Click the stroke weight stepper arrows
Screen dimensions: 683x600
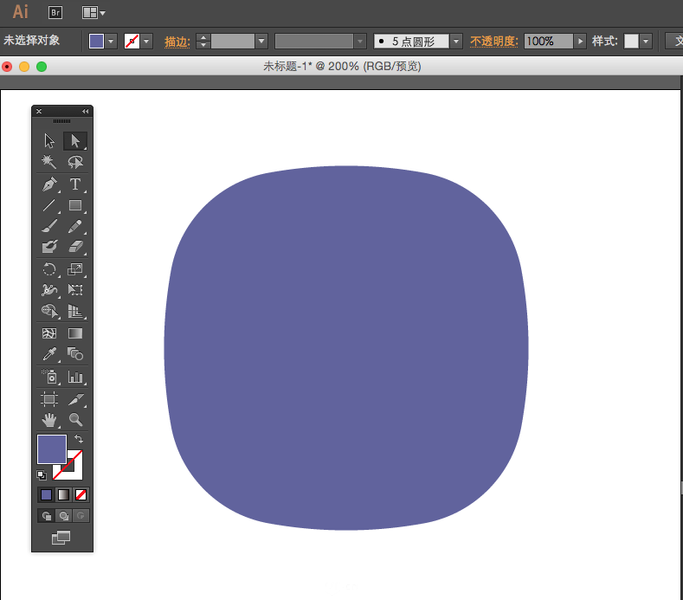pos(203,41)
